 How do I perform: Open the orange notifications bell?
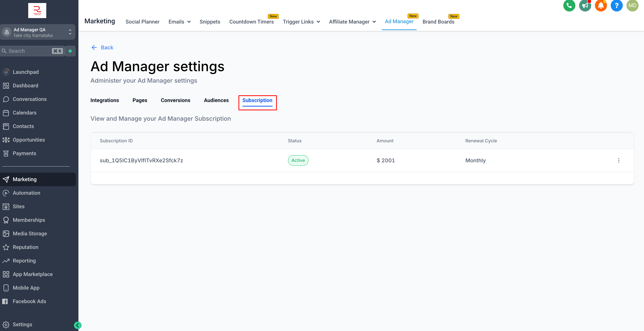pyautogui.click(x=601, y=5)
